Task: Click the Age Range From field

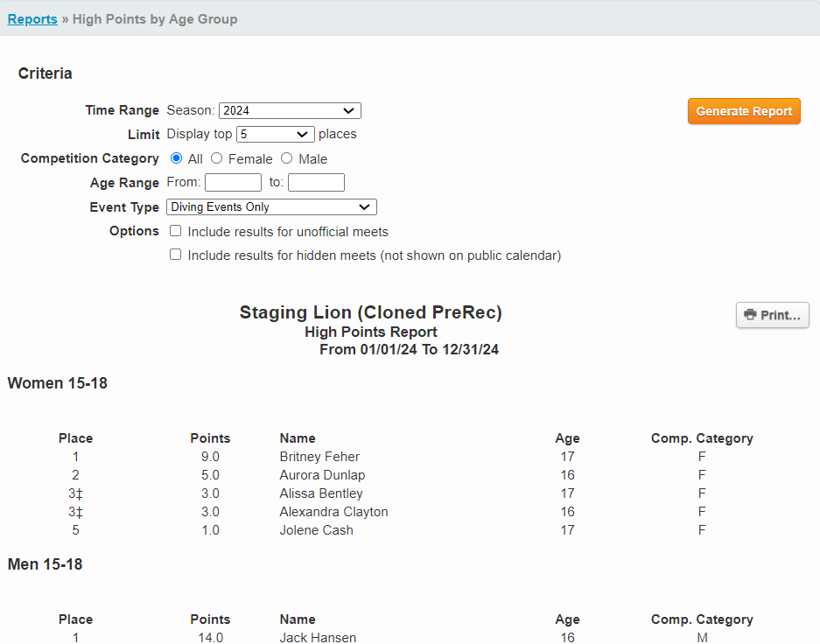Action: [x=233, y=183]
